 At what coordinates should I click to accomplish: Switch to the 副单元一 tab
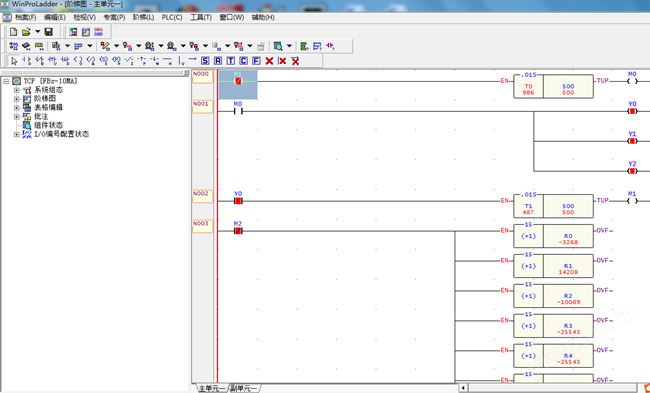pyautogui.click(x=244, y=388)
